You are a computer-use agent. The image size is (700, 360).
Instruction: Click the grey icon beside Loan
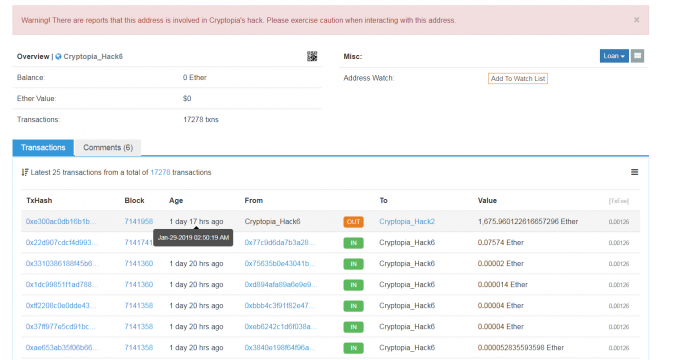(637, 56)
